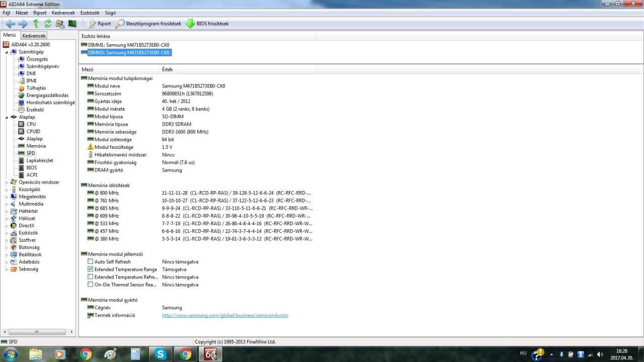Click the Back navigation arrow
Viewport: 644px width, 362px height.
pyautogui.click(x=10, y=24)
